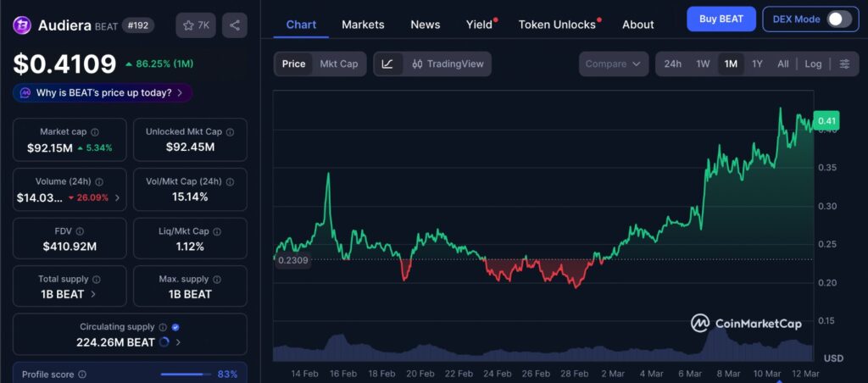
Task: Click the 0.2309 baseline price label
Action: pyautogui.click(x=293, y=260)
